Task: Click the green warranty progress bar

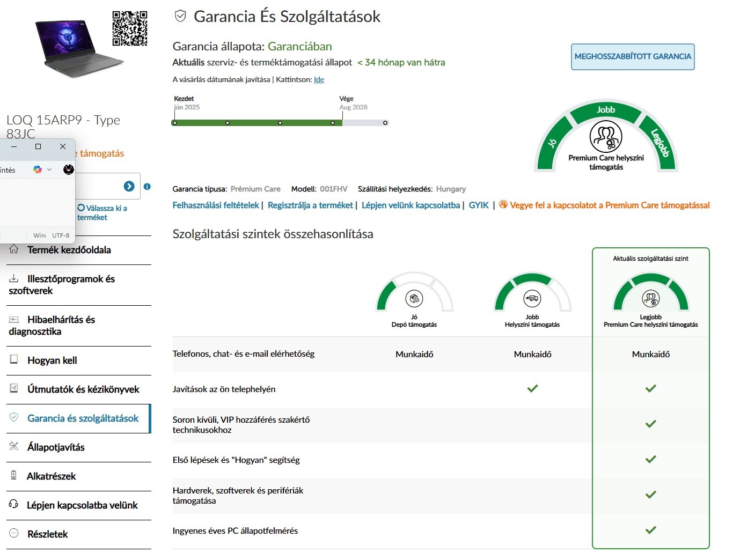Action: coord(257,123)
